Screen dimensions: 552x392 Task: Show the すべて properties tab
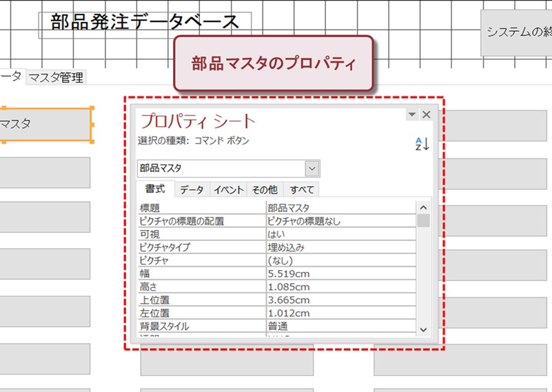pos(301,190)
